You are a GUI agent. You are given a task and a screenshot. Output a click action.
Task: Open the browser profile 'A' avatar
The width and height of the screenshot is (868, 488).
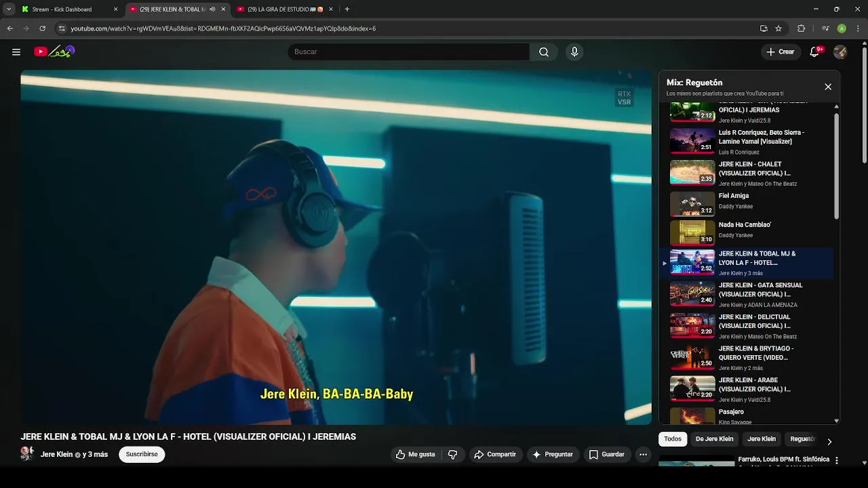(842, 28)
